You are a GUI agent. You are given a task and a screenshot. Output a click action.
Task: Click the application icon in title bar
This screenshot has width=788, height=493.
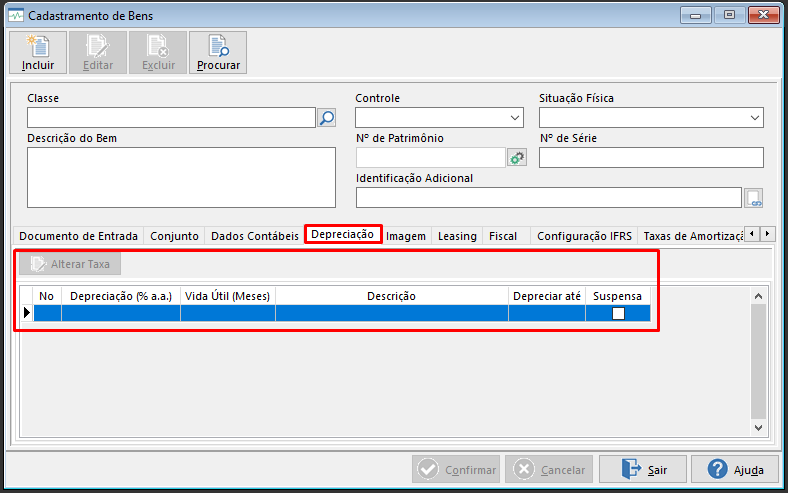pos(16,16)
